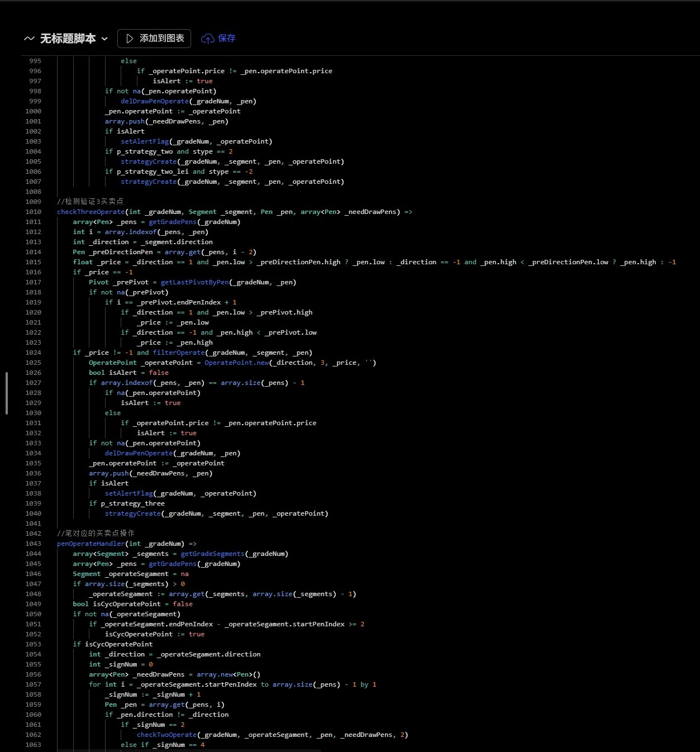Place cursor on checkThreeOperate function name

(x=91, y=212)
